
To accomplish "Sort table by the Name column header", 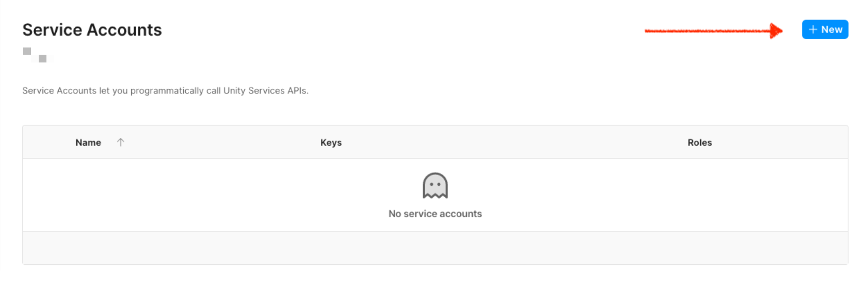I will point(88,142).
